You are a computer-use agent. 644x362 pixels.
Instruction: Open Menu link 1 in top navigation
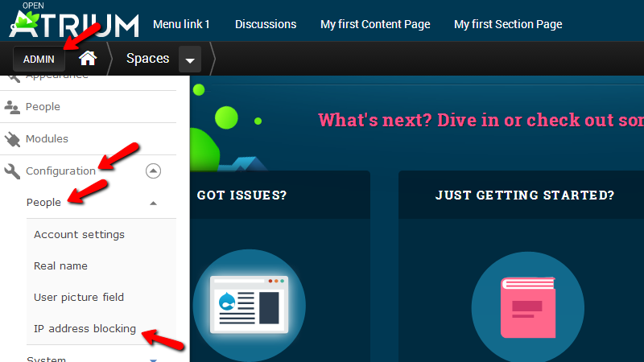point(181,24)
